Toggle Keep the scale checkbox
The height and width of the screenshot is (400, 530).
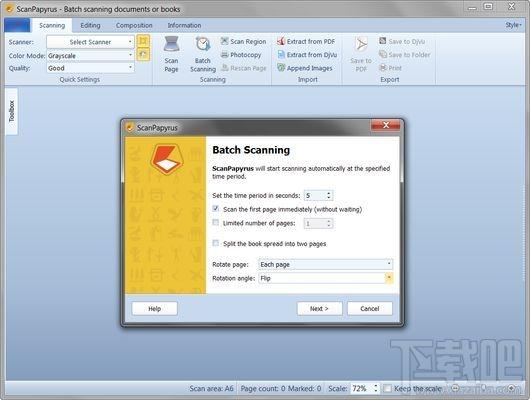388,389
